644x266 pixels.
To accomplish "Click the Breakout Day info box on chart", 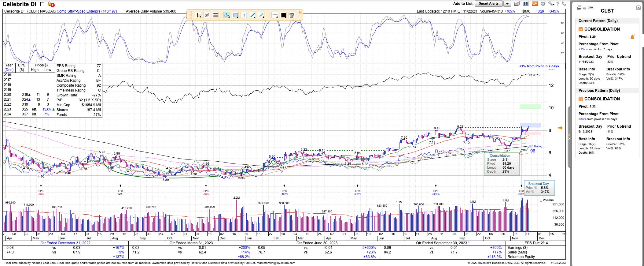I will click(539, 188).
